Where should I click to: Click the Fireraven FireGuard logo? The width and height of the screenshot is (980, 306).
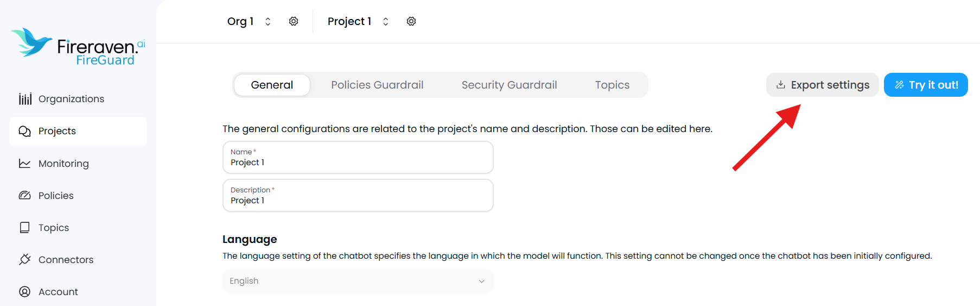click(78, 47)
